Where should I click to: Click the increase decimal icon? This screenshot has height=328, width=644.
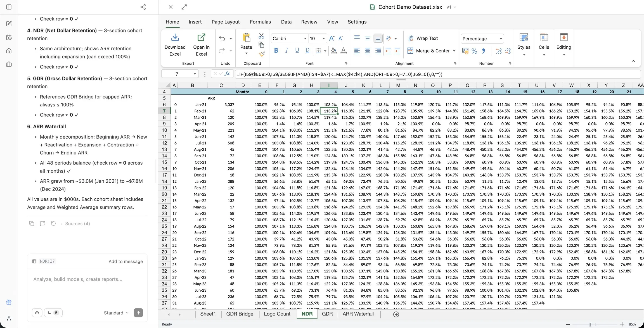point(499,51)
